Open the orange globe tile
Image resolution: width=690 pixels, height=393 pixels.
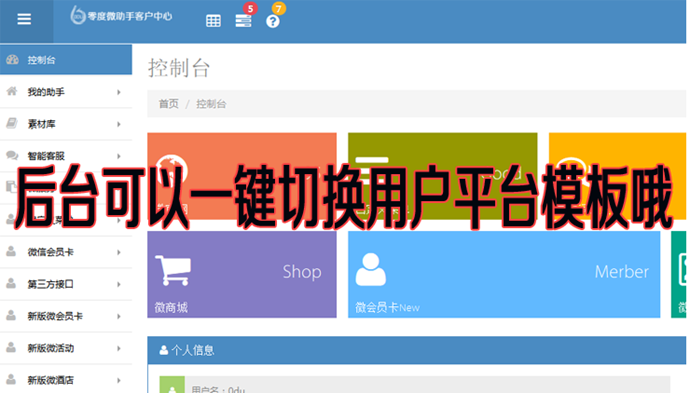pos(242,176)
